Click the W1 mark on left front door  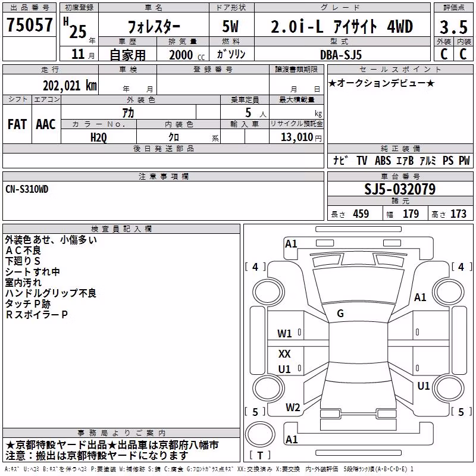point(284,334)
